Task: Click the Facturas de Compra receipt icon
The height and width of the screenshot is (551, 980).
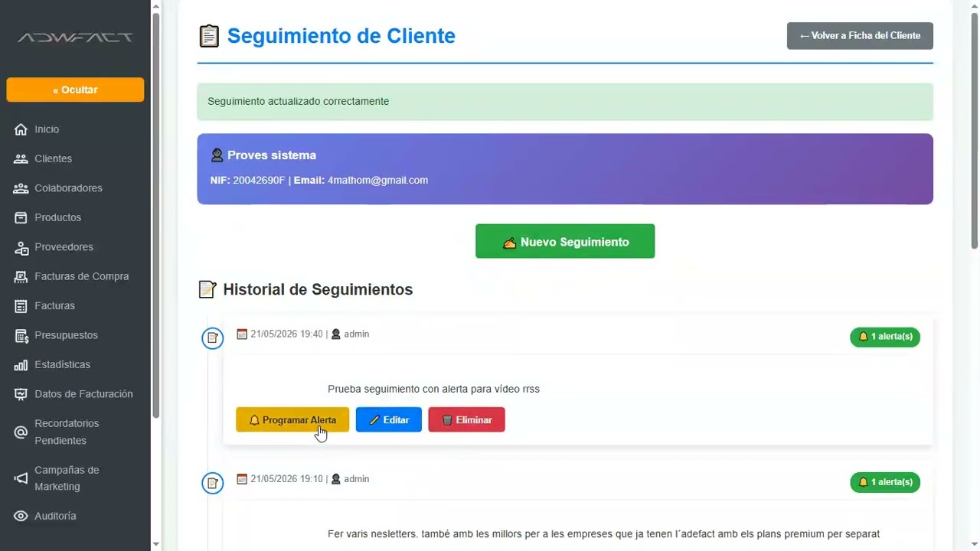Action: (21, 276)
